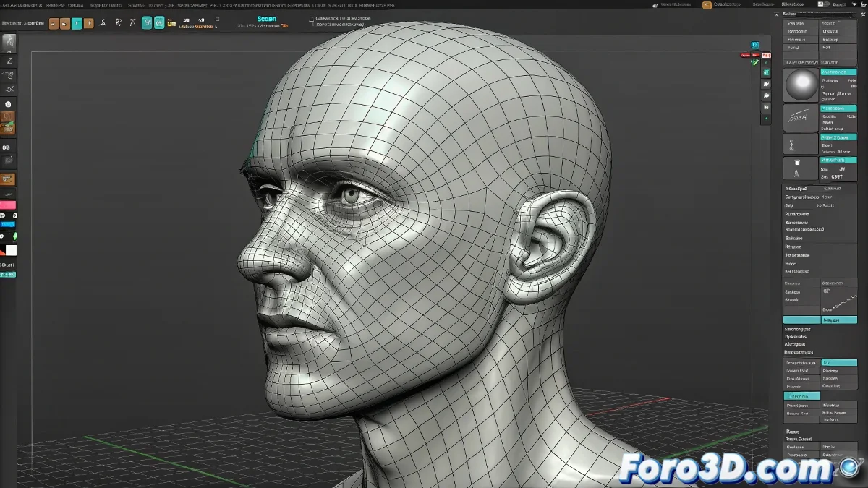The image size is (868, 488).
Task: Click the teal bar beside the trash thumbnail
Action: coord(838,160)
